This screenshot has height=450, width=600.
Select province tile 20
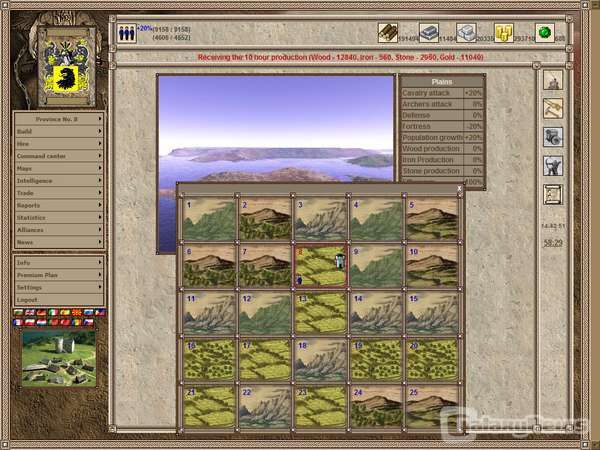[x=432, y=360]
